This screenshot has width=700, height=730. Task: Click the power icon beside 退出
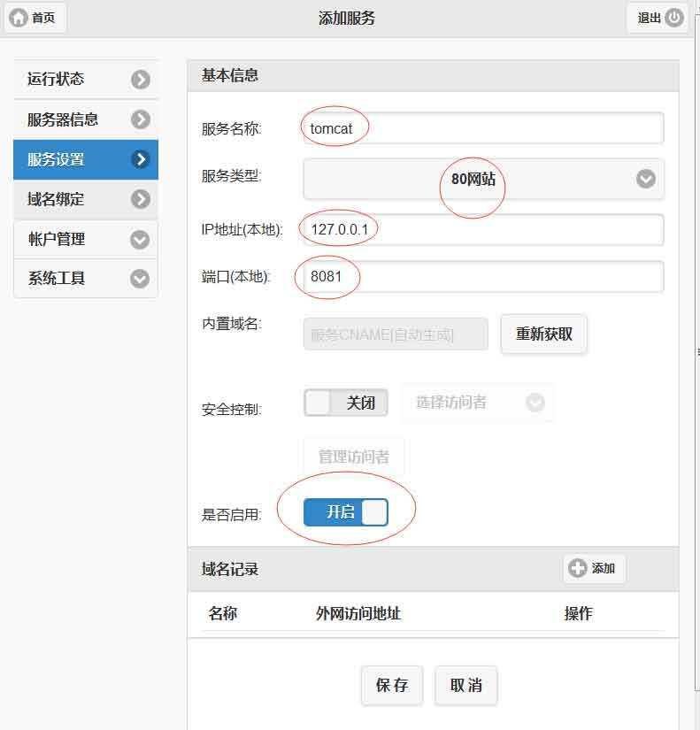[x=674, y=18]
